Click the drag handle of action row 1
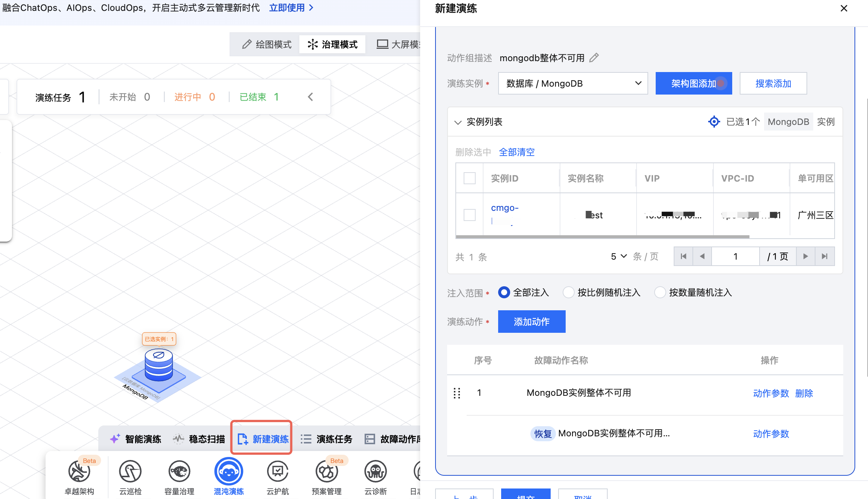 pos(457,393)
